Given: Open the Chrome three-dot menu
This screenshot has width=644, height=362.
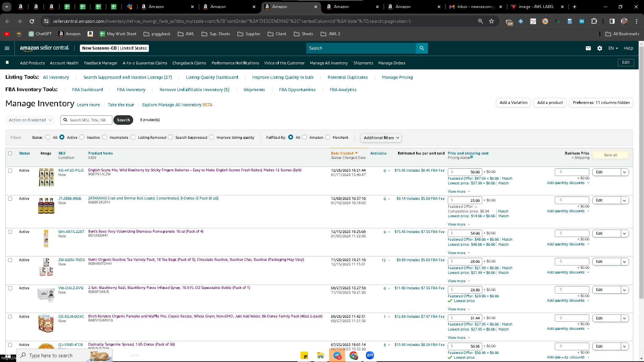Looking at the screenshot, I should 637,21.
